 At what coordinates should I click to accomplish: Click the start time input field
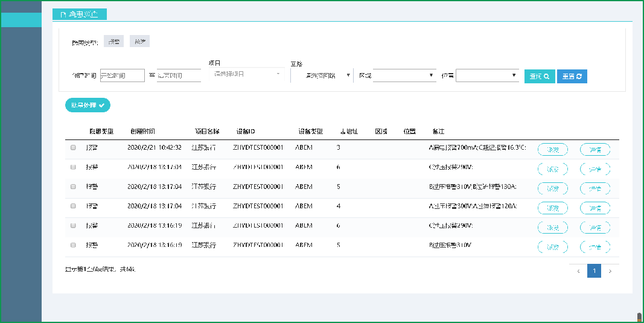click(122, 75)
